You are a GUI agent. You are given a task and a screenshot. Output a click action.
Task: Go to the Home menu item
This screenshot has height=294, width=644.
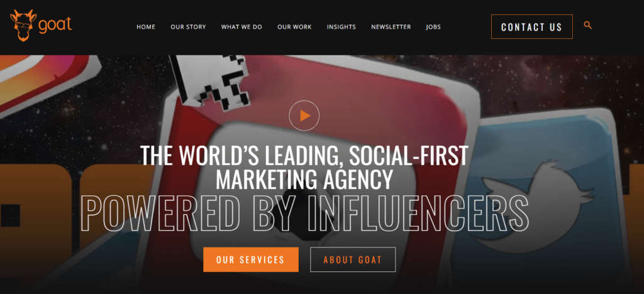pos(146,27)
